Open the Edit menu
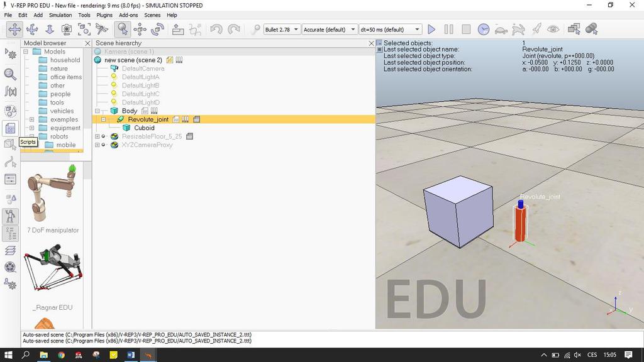The height and width of the screenshot is (362, 644). click(23, 15)
